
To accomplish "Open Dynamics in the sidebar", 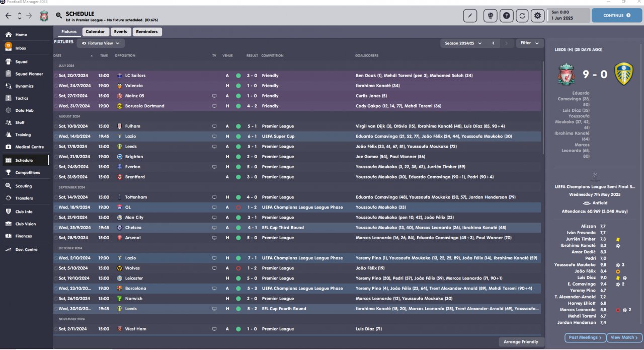I will [x=24, y=86].
